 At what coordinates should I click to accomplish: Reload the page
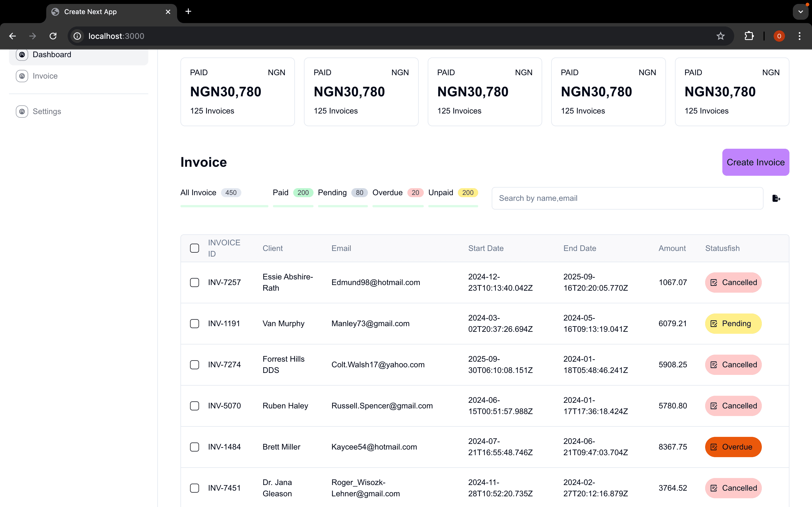tap(53, 36)
